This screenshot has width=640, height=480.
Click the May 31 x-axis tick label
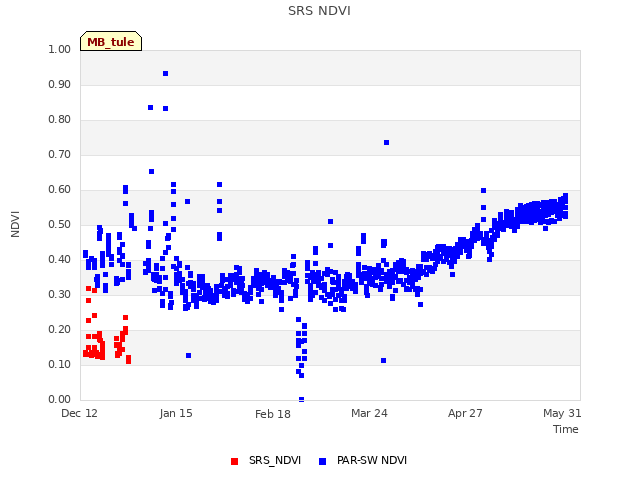coord(562,413)
